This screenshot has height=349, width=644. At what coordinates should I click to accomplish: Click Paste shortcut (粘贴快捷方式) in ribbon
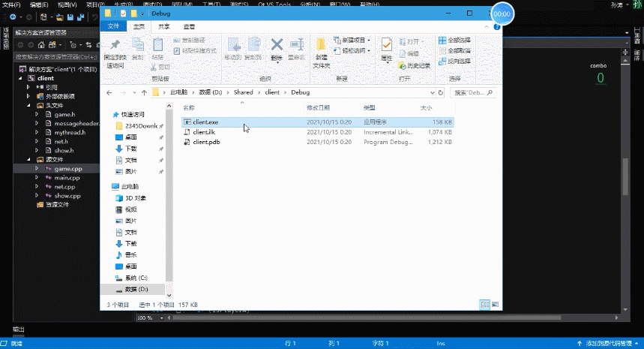[195, 50]
